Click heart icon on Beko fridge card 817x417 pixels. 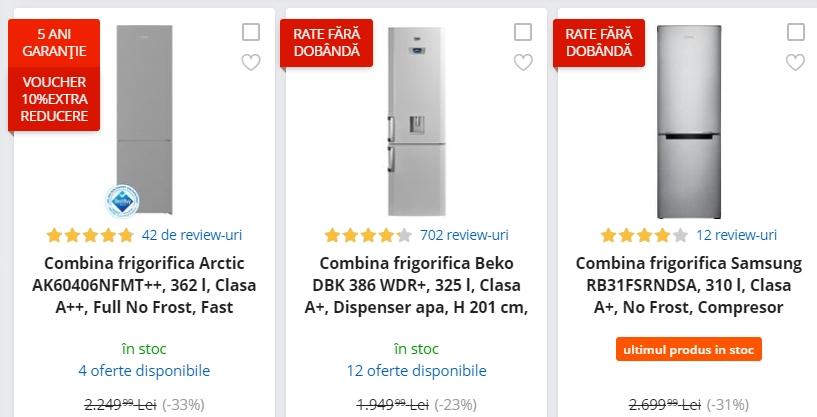(x=523, y=63)
